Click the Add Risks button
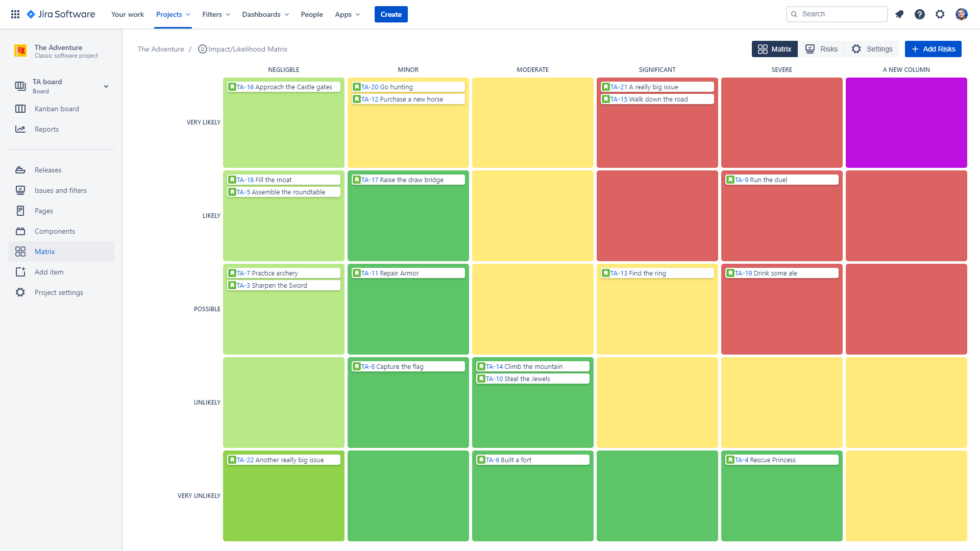 tap(933, 49)
